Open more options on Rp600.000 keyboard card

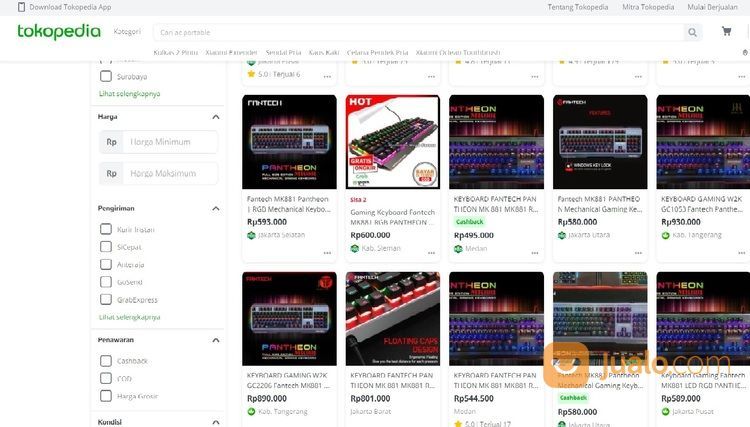click(x=431, y=253)
